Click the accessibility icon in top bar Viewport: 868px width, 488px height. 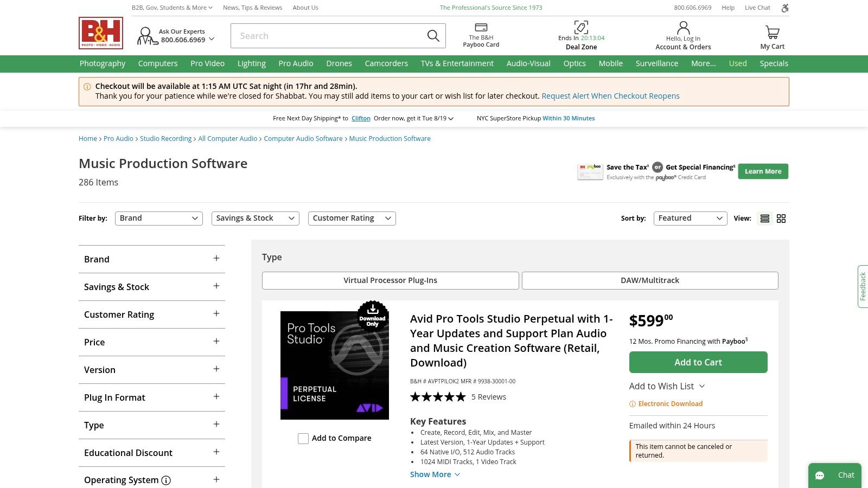784,8
